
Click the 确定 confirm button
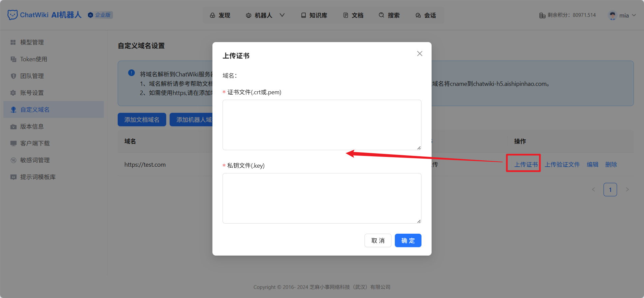pyautogui.click(x=408, y=240)
